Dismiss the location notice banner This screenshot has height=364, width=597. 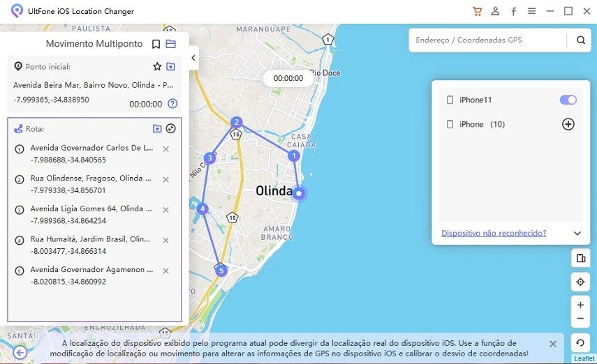tap(553, 344)
